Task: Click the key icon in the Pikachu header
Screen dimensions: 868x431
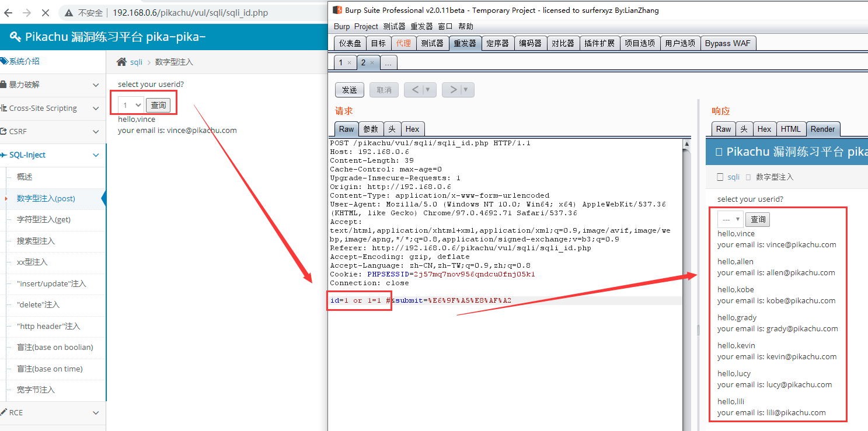Action: pyautogui.click(x=16, y=37)
